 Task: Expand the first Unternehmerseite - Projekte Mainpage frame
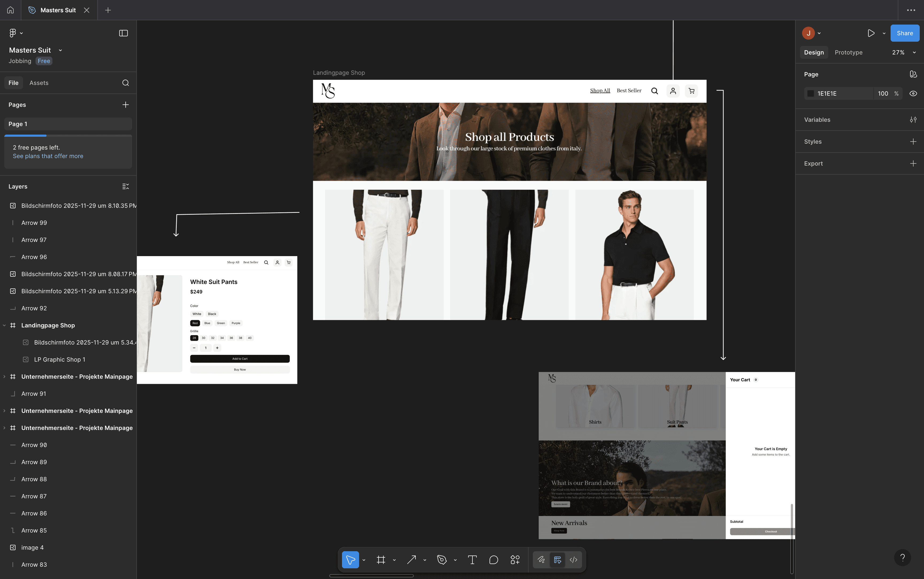click(x=4, y=377)
